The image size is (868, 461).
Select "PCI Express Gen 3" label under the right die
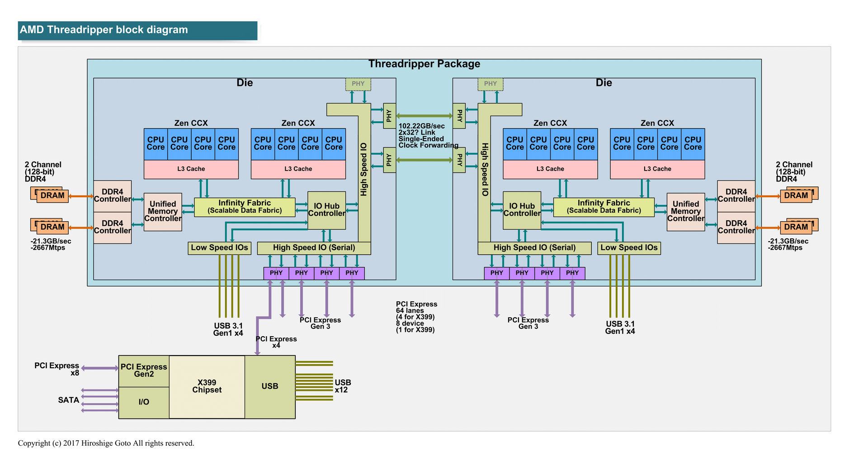point(528,323)
